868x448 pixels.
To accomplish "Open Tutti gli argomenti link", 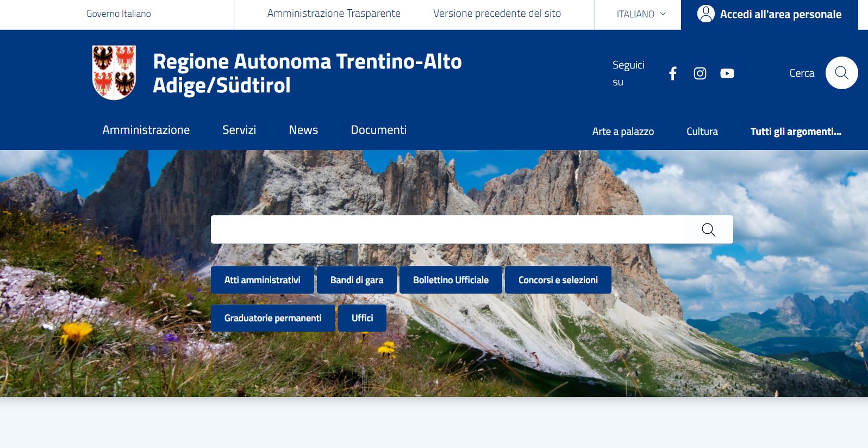I will coord(796,132).
